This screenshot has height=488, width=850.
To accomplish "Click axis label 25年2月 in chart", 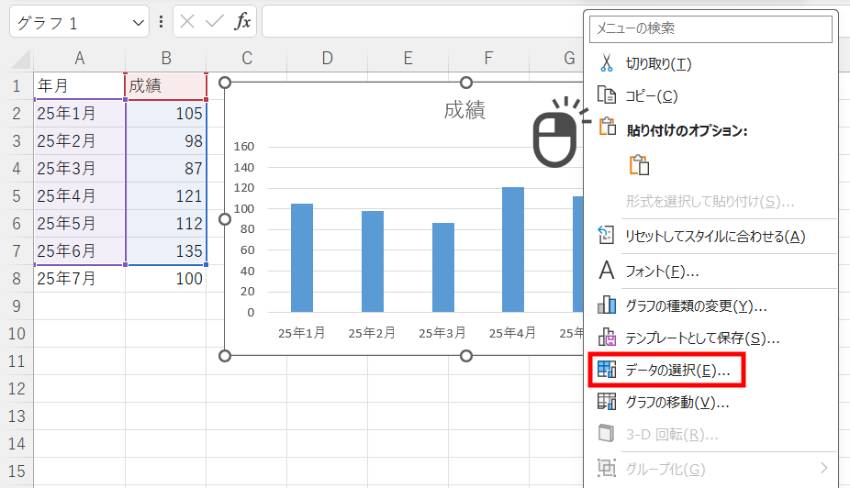I will 372,333.
